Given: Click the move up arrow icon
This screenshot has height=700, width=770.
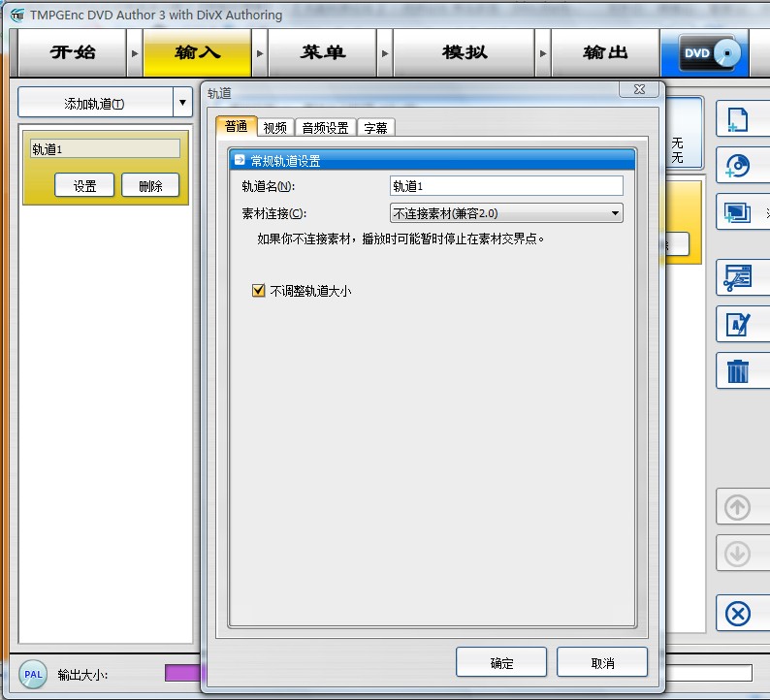Looking at the screenshot, I should click(x=738, y=507).
